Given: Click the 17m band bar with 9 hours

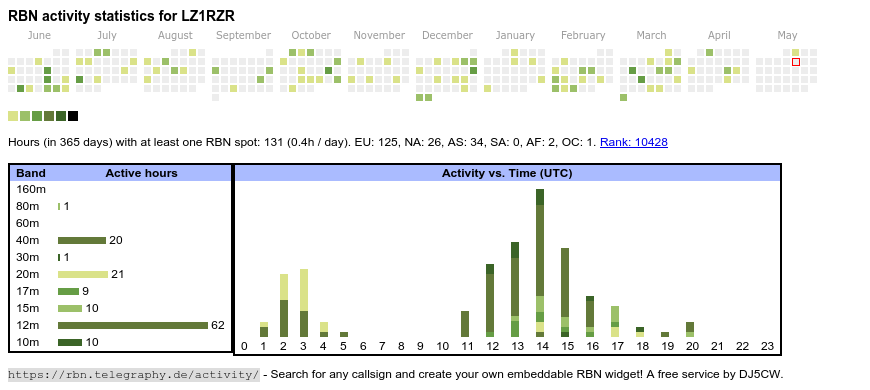Looking at the screenshot, I should (69, 291).
